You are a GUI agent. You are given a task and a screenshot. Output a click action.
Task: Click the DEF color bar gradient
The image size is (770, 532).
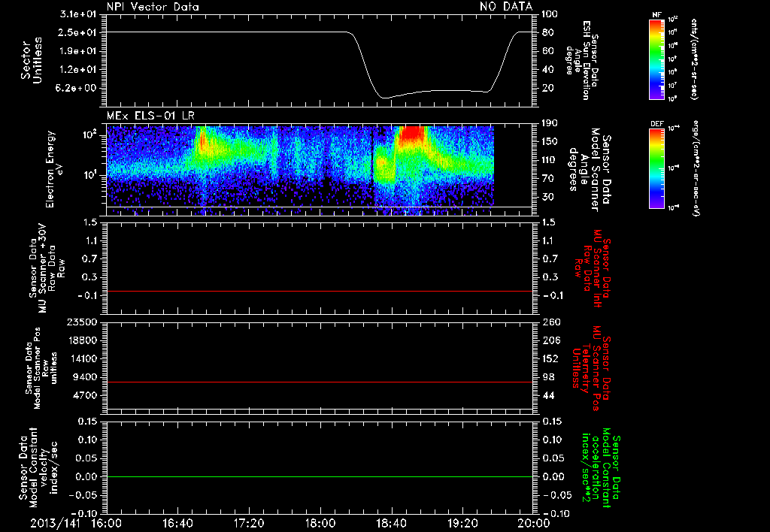[656, 168]
